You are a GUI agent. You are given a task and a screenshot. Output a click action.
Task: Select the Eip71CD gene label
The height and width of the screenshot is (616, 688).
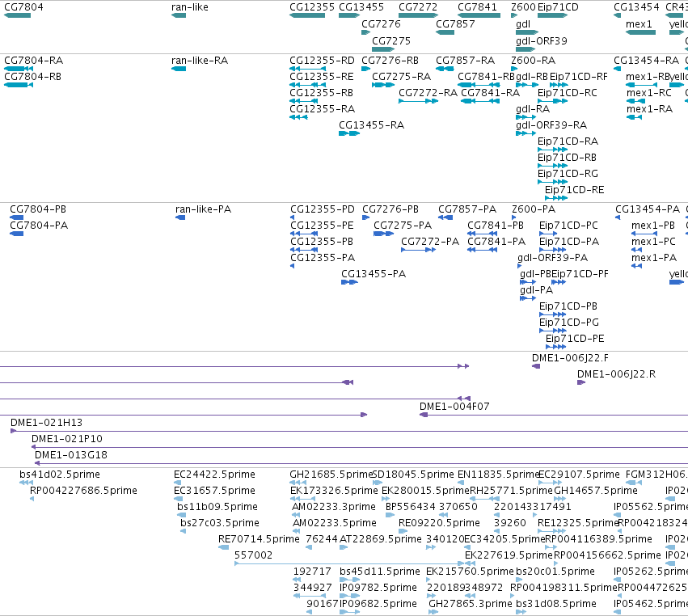tap(558, 7)
